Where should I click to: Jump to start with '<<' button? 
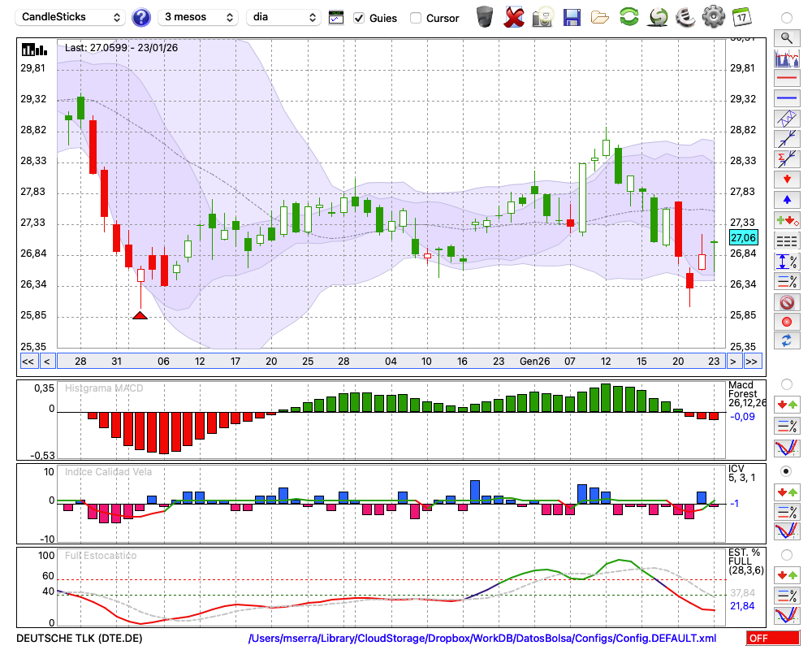click(x=28, y=362)
